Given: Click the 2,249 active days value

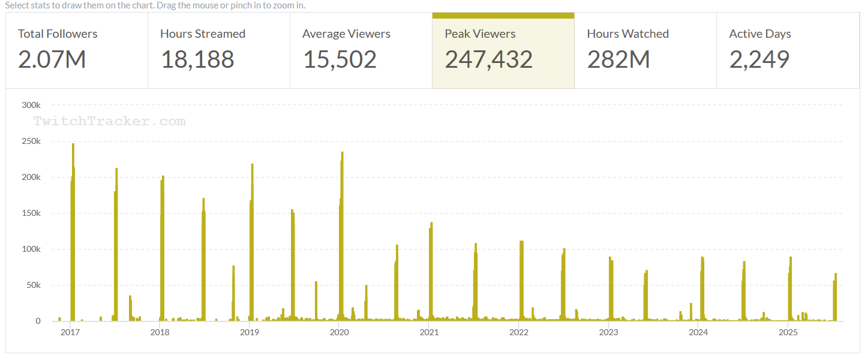Looking at the screenshot, I should tap(759, 59).
